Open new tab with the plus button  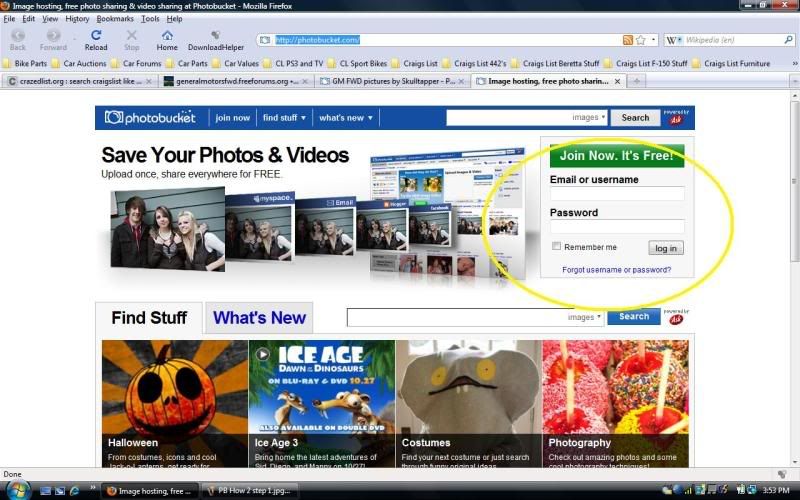(636, 81)
